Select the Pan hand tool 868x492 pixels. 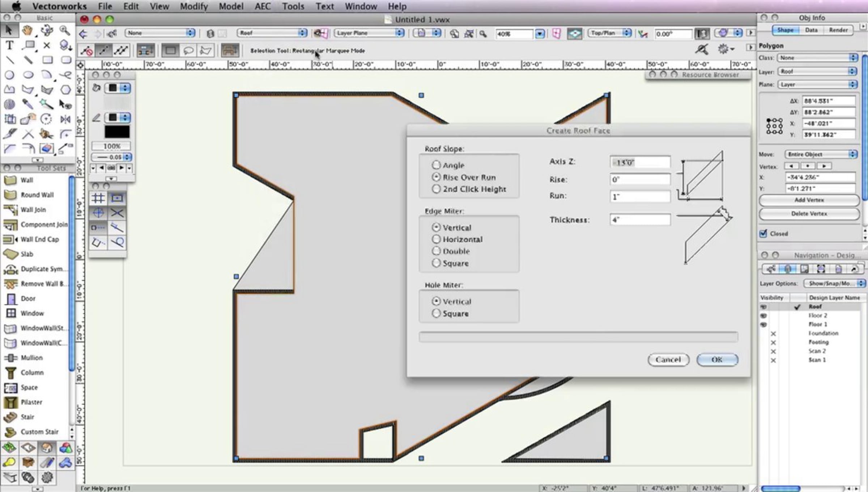(27, 31)
